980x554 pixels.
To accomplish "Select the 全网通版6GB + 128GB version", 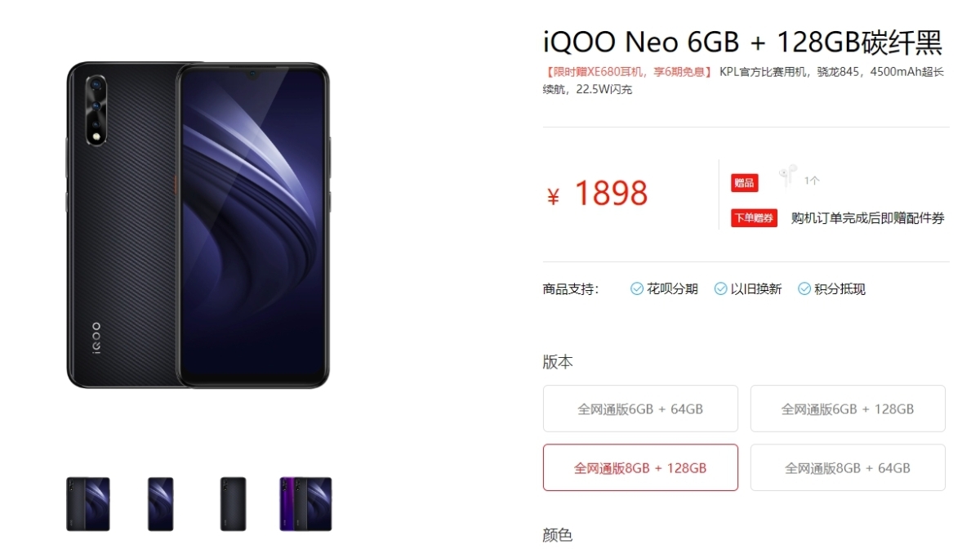I will tap(848, 409).
